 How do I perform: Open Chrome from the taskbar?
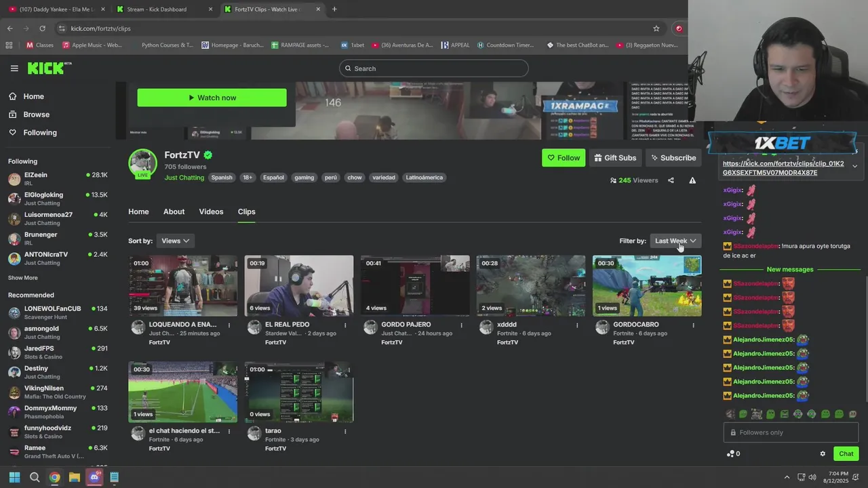pos(54,477)
